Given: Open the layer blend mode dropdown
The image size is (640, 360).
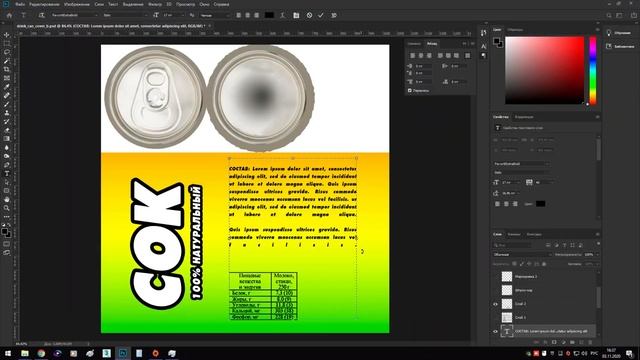Looking at the screenshot, I should click(x=522, y=254).
